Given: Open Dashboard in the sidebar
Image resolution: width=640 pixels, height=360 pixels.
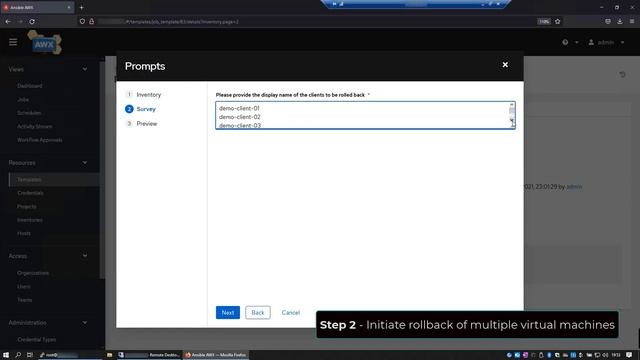Looking at the screenshot, I should [x=29, y=86].
